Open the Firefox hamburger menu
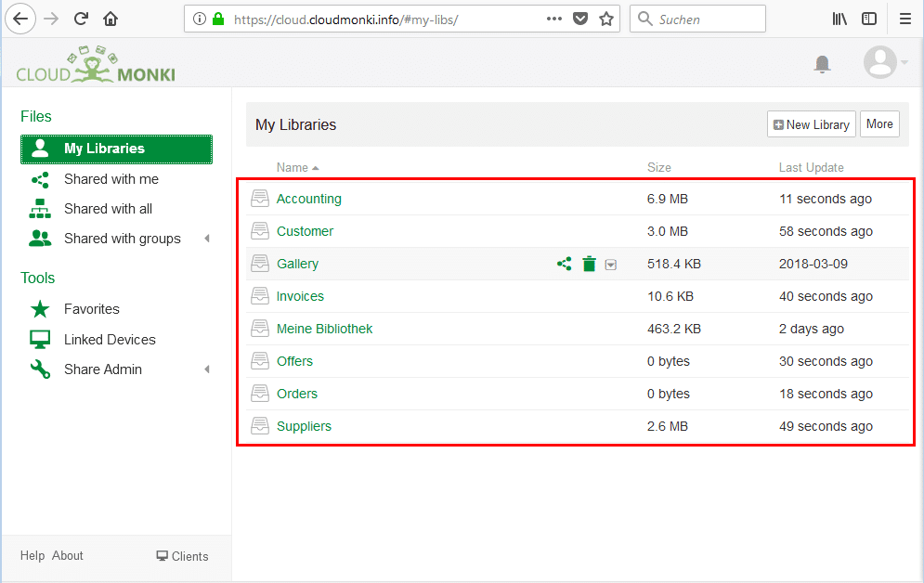Viewport: 924px width, 583px height. pyautogui.click(x=905, y=19)
